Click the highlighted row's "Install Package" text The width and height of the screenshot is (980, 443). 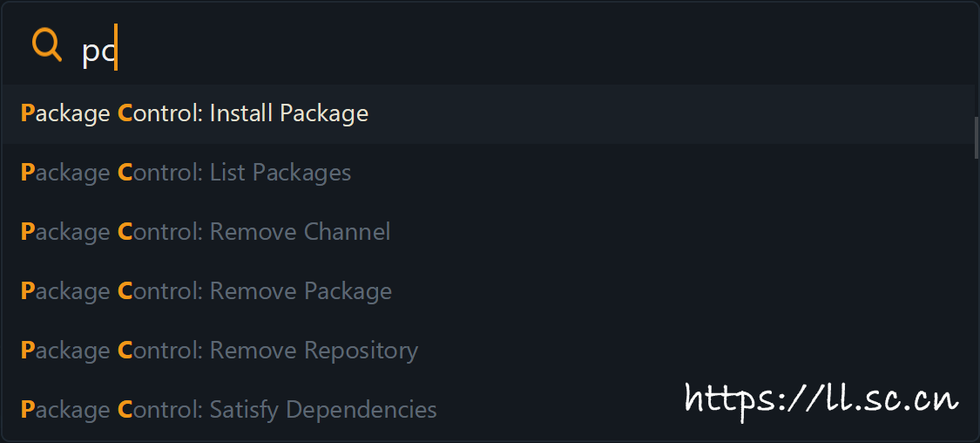[288, 114]
